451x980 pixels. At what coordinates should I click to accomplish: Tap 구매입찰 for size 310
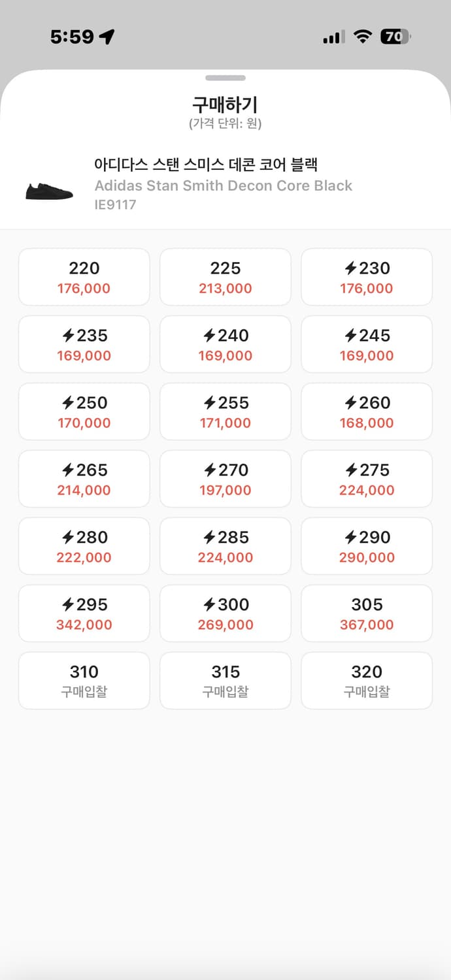click(x=84, y=691)
